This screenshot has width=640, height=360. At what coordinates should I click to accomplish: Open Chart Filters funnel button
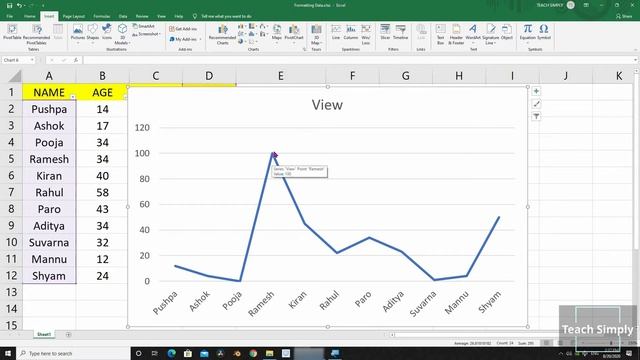tap(536, 116)
